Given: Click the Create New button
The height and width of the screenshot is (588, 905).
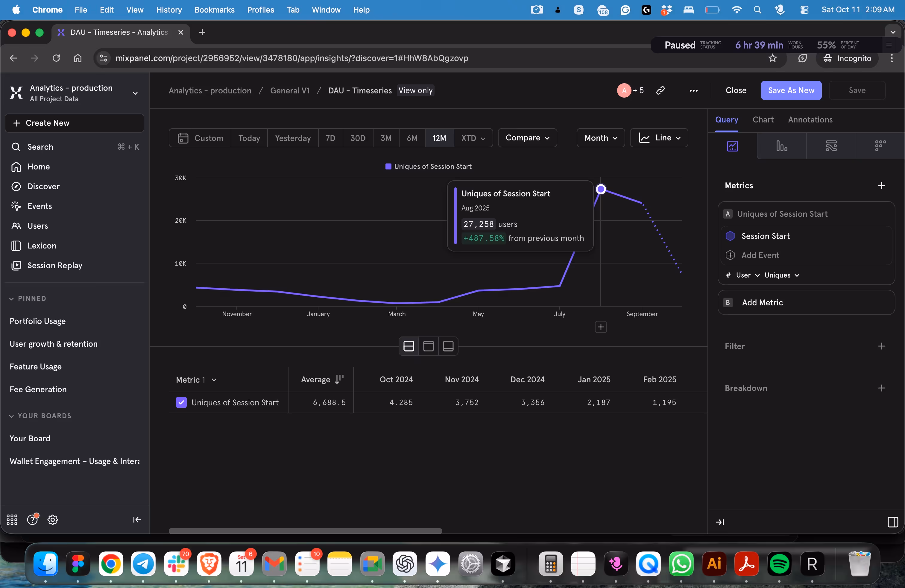Looking at the screenshot, I should [x=75, y=123].
